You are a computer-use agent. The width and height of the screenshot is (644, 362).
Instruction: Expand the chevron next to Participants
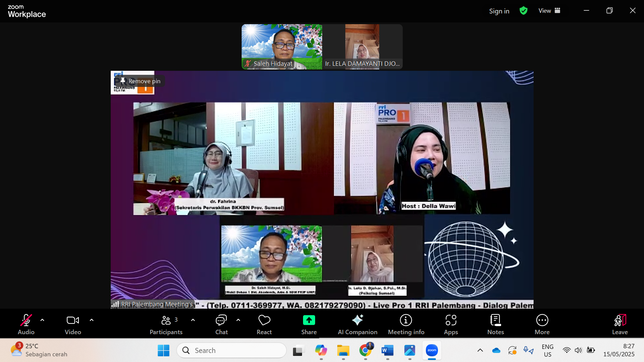(x=193, y=320)
